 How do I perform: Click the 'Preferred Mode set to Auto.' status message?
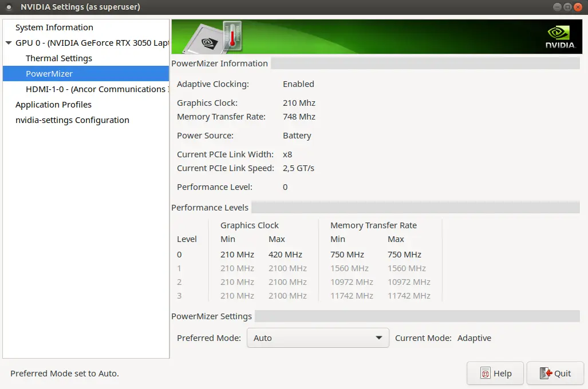coord(65,373)
